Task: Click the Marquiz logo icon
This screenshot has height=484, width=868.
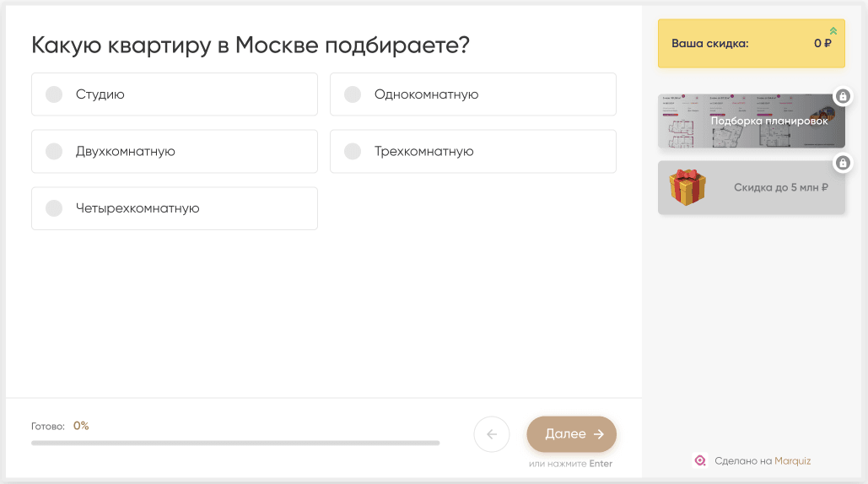Action: pos(699,460)
